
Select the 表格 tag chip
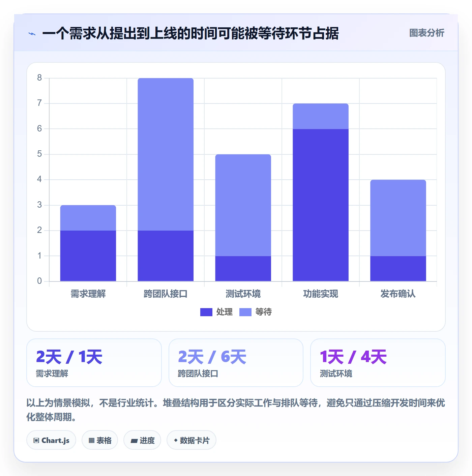(100, 440)
